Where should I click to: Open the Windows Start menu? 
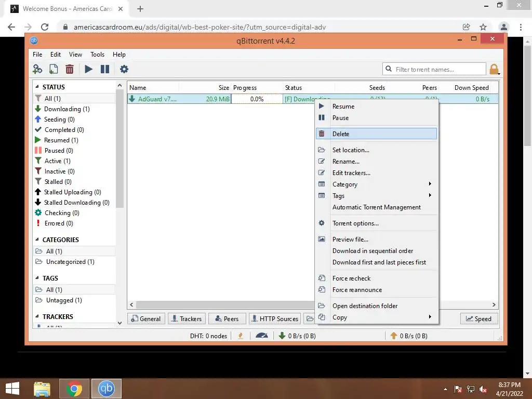(12, 389)
